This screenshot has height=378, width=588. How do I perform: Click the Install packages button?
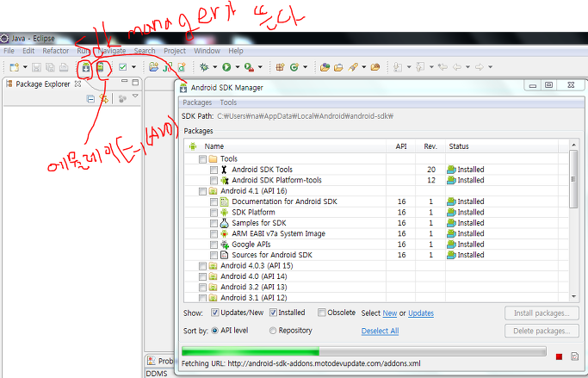tap(542, 313)
